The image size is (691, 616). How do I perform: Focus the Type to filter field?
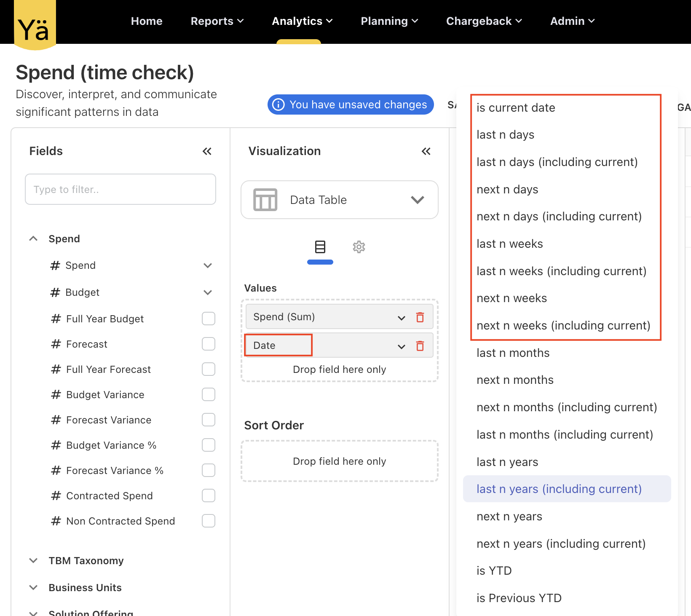point(121,190)
